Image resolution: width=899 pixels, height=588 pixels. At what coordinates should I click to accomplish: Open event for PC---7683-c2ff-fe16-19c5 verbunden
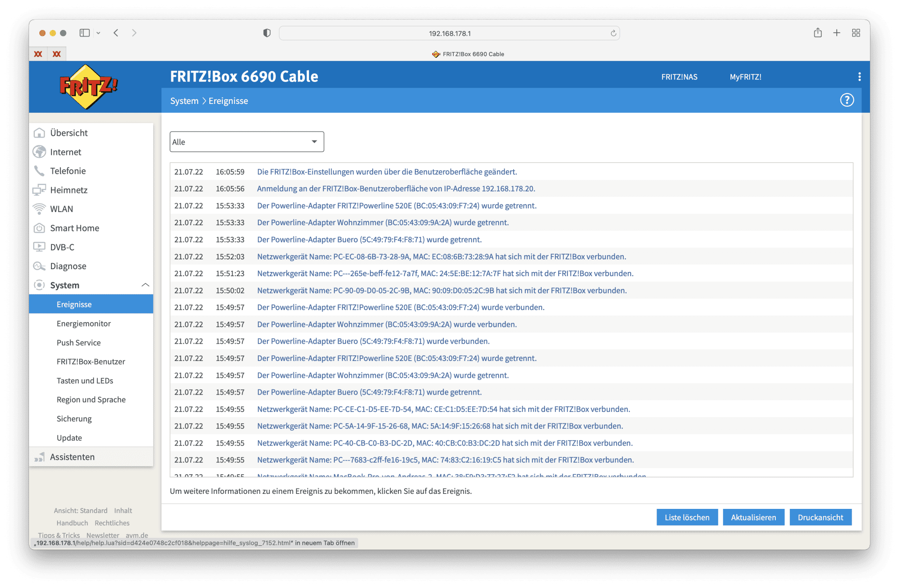(x=445, y=460)
